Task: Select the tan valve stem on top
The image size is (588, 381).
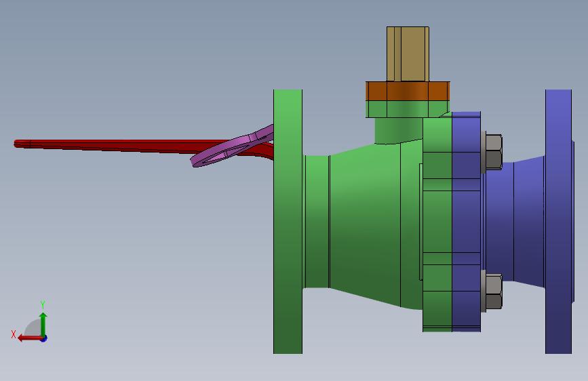Action: coord(408,54)
